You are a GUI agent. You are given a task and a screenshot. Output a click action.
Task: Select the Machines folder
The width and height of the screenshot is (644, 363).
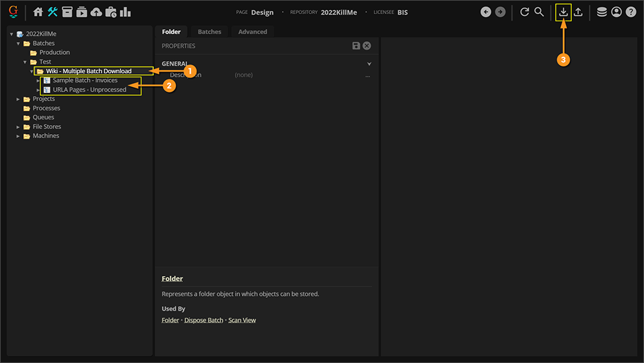pos(46,135)
